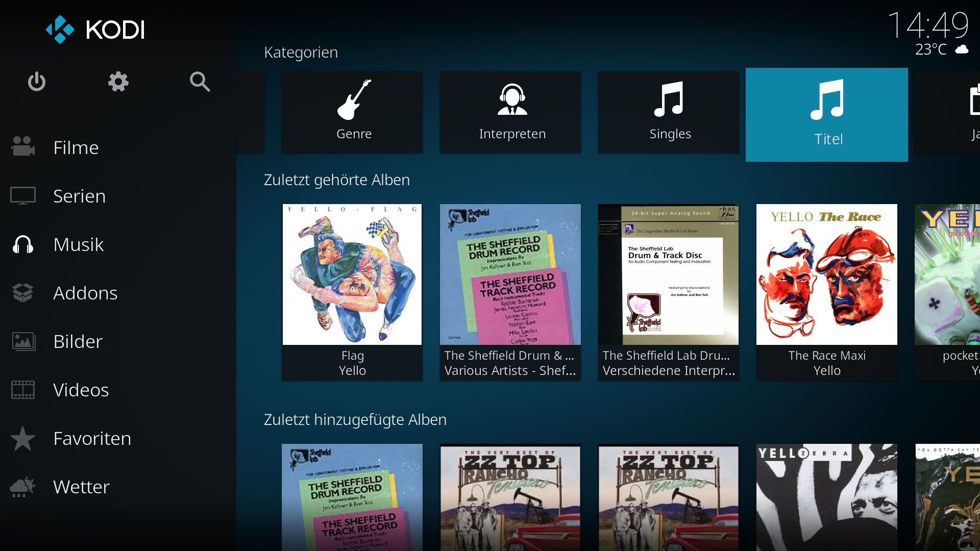Click the 23°C temperature reading
This screenshot has height=551, width=980.
(x=931, y=49)
